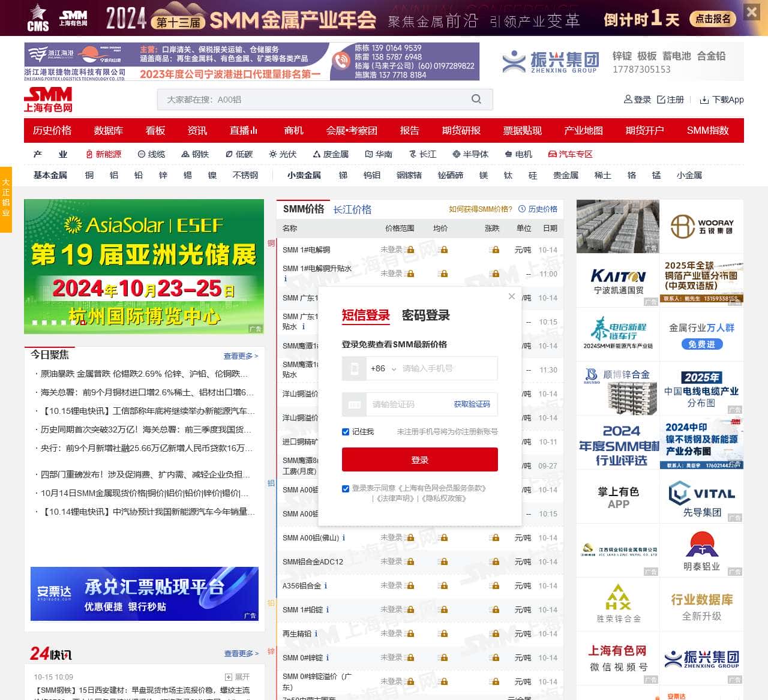The height and width of the screenshot is (700, 768).
Task: Click info icon next to SMM A00铝(佛山)
Action: tap(344, 538)
